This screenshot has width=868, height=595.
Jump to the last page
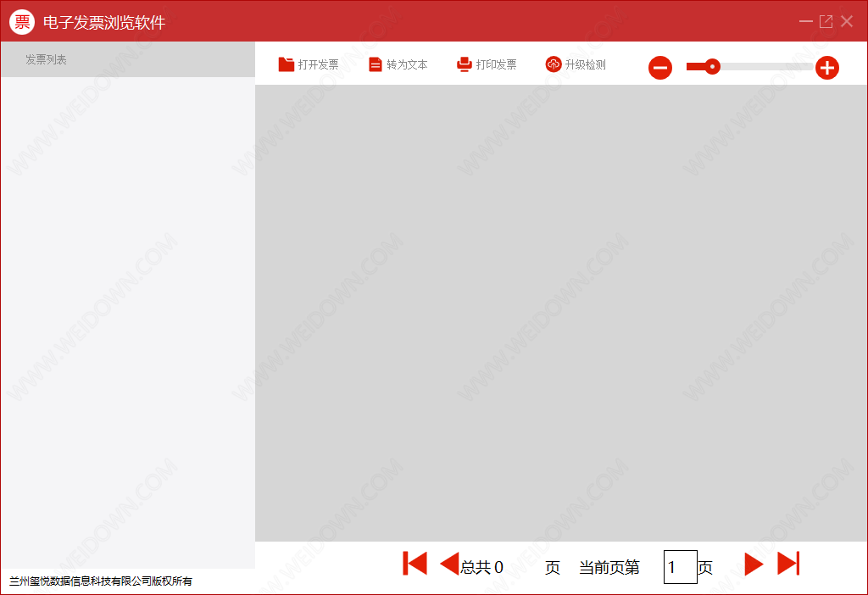click(x=788, y=564)
